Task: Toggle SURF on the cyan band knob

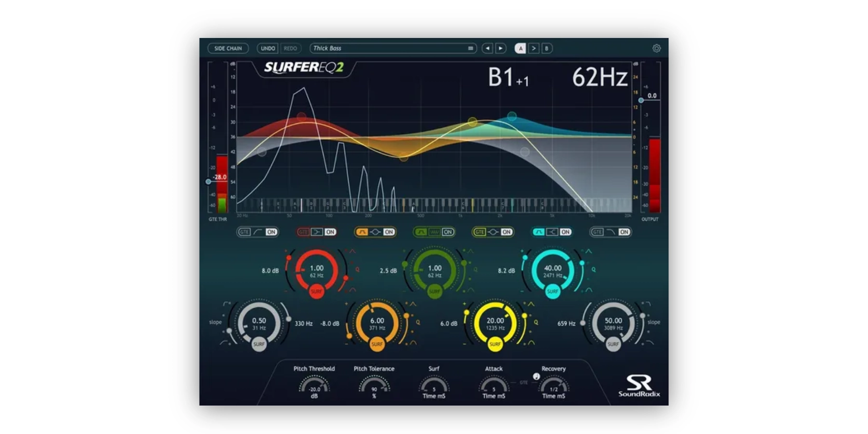Action: (x=553, y=291)
